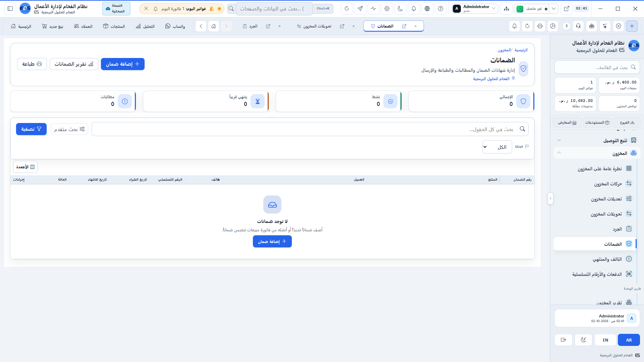Screen dimensions: 644x362
Task: Click the تصفية filter button
Action: (x=31, y=129)
